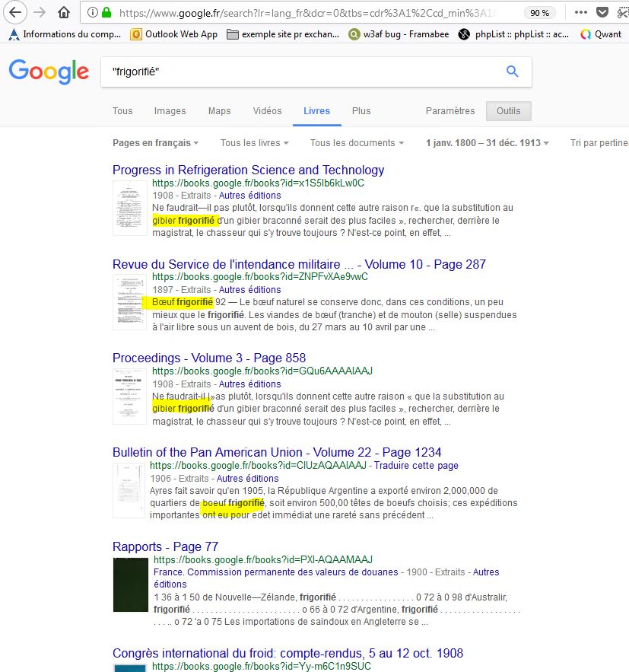Toggle the Outils button
This screenshot has height=672, width=629.
pos(508,111)
